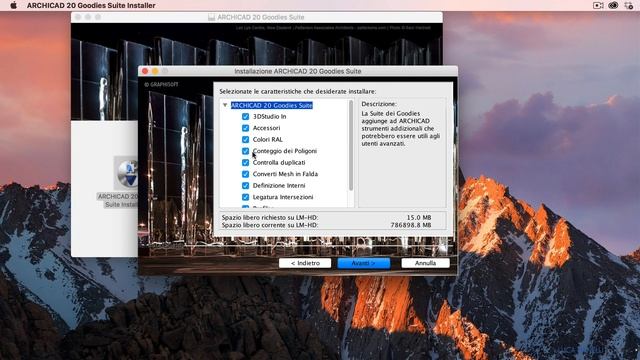The image size is (640, 360).
Task: Select the 3DStudio In label
Action: pos(269,116)
